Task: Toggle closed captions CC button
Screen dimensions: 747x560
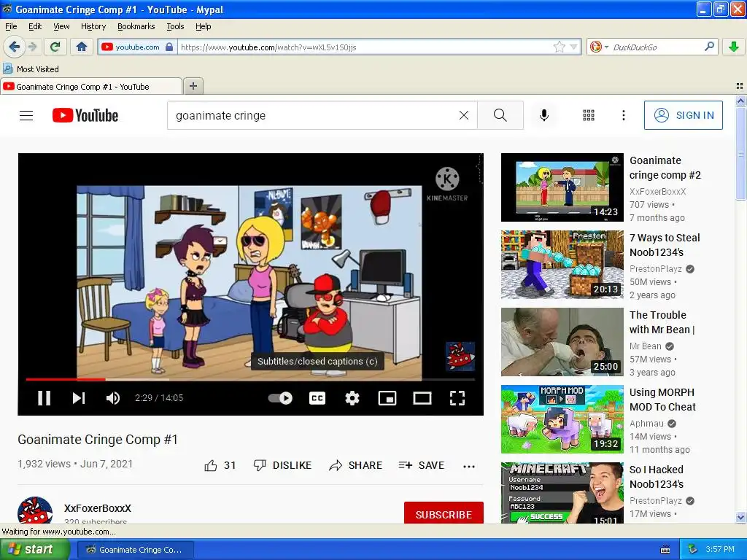Action: (317, 398)
